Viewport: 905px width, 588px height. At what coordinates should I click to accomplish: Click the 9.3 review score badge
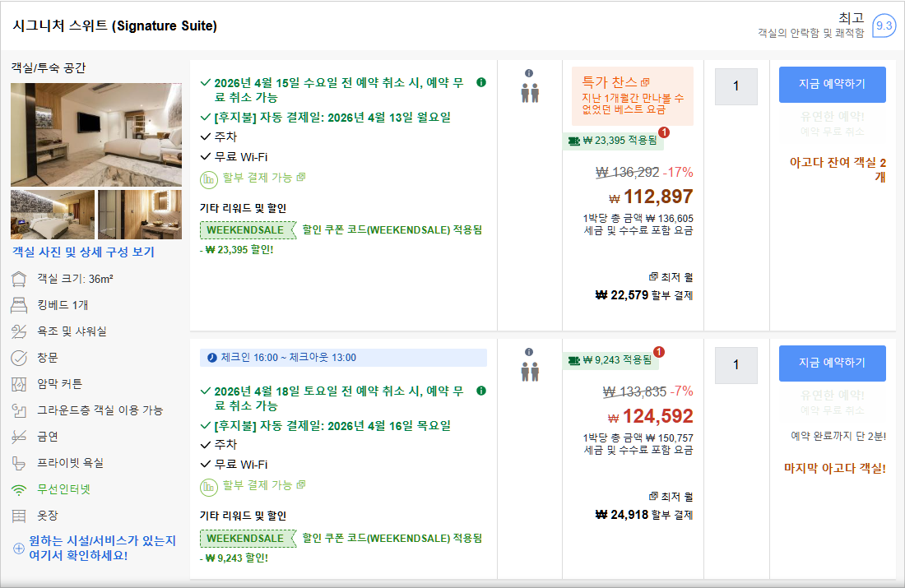pos(884,26)
